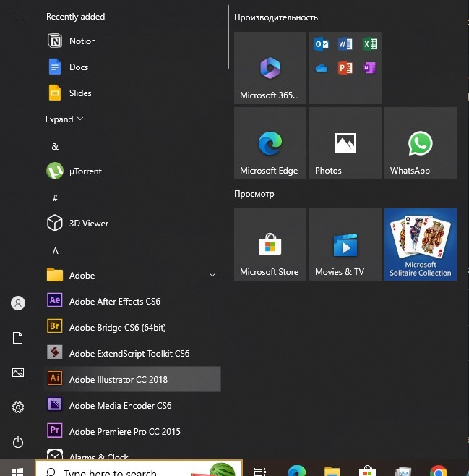Image resolution: width=469 pixels, height=476 pixels.
Task: Launch Adobe Illustrator CC 2018
Action: click(x=132, y=380)
